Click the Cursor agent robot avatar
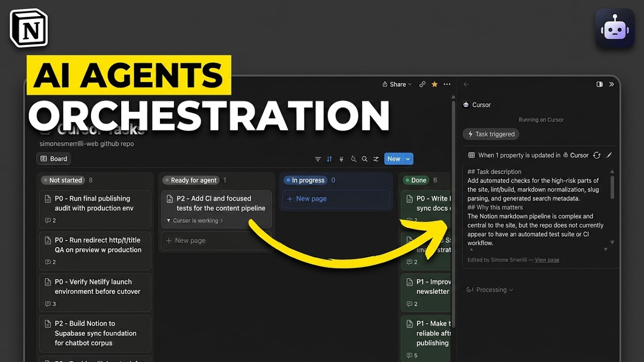 click(x=466, y=105)
